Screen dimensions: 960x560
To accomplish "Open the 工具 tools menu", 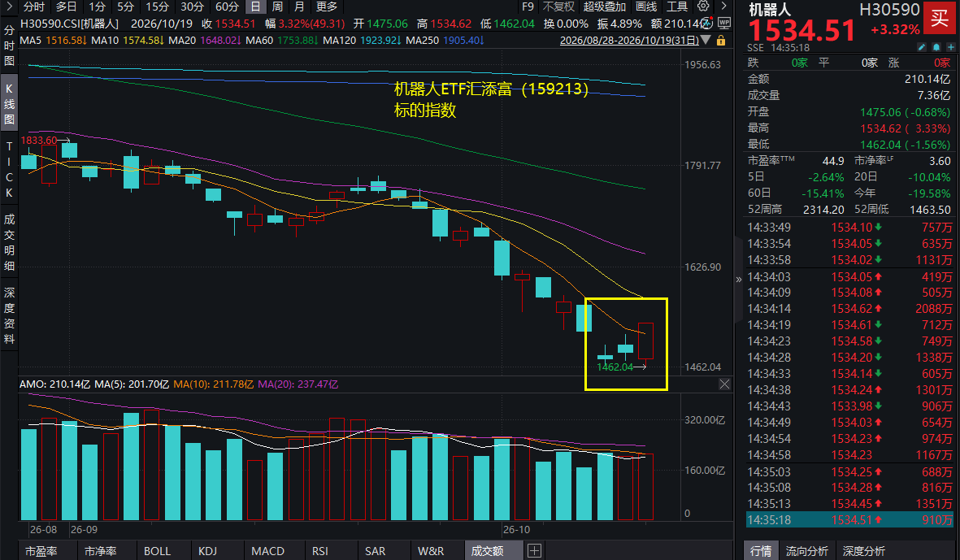I will [x=677, y=7].
